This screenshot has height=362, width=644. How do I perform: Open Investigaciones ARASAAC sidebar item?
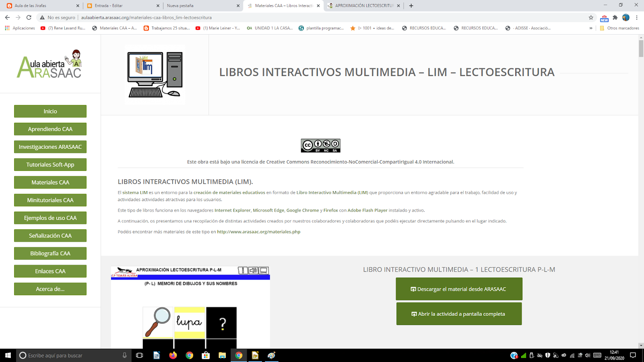[x=50, y=147]
